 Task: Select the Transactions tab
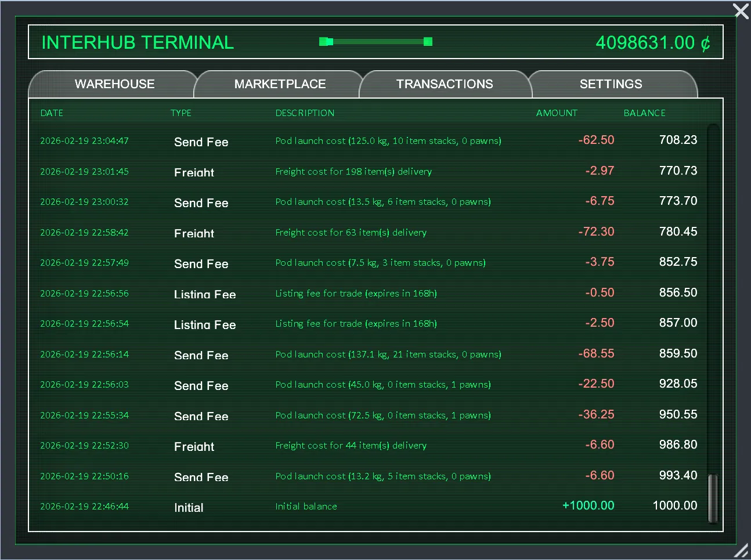[x=445, y=84]
